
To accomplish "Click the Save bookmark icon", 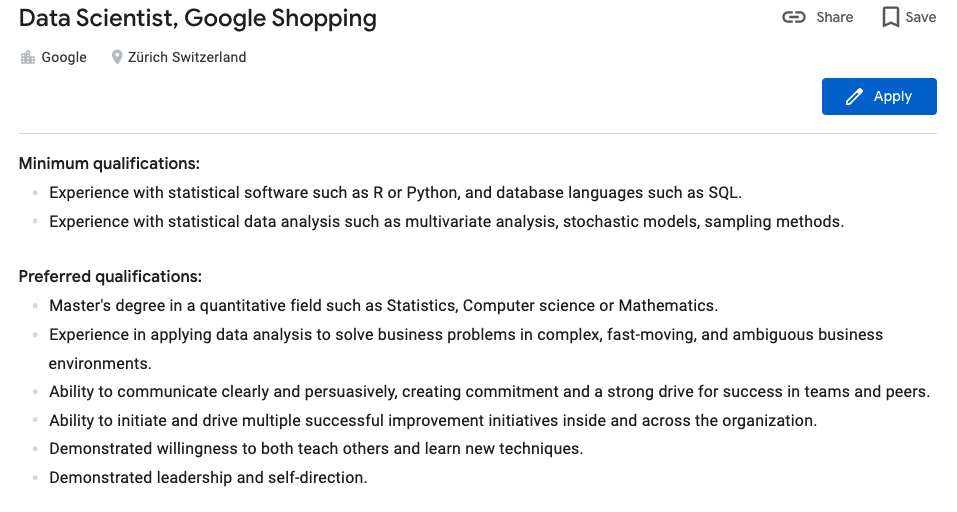I will point(890,17).
